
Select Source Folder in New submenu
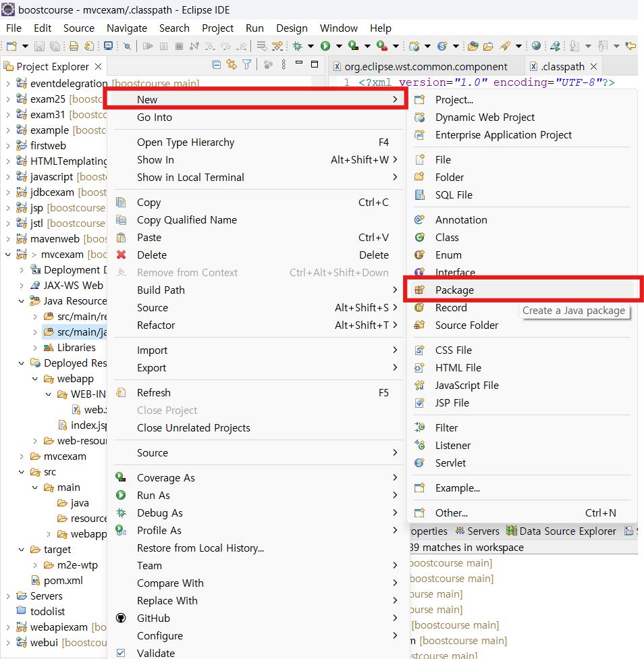tap(522, 325)
